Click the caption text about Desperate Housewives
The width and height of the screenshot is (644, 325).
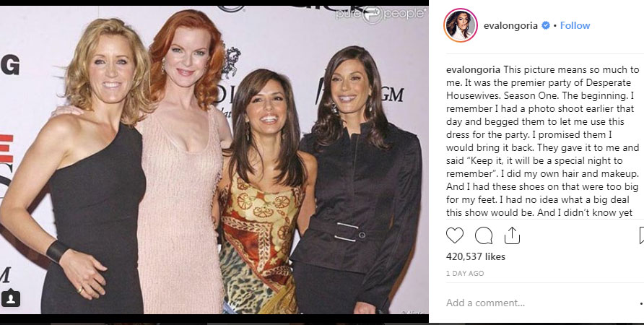[x=542, y=141]
